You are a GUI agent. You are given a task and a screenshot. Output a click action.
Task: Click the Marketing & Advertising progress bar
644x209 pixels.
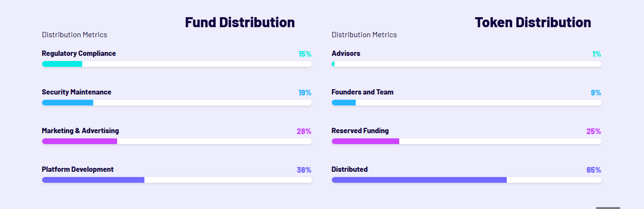(x=177, y=141)
